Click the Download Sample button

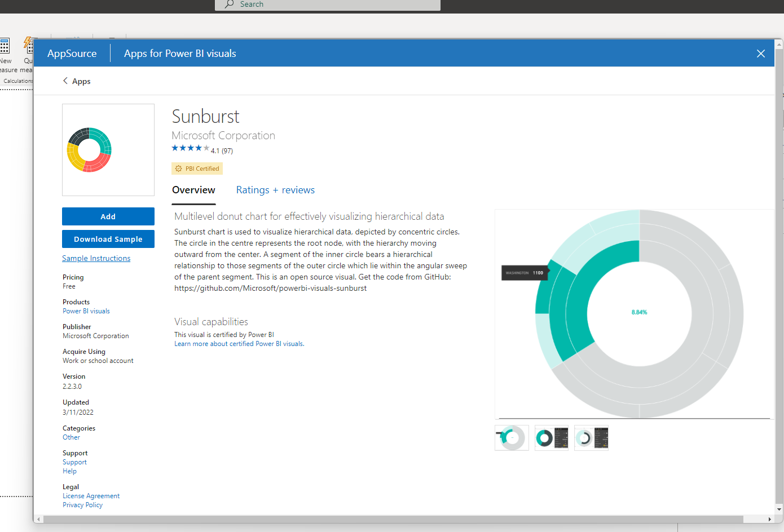[x=108, y=239]
